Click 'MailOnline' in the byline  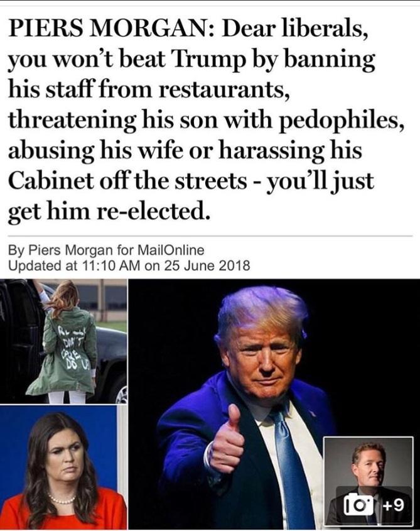pyautogui.click(x=170, y=251)
